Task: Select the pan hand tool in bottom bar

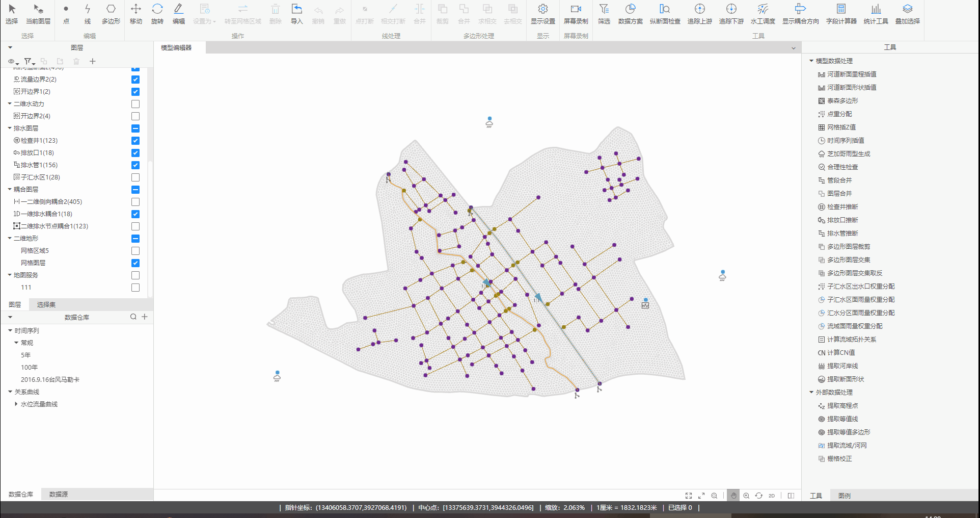Action: (733, 496)
